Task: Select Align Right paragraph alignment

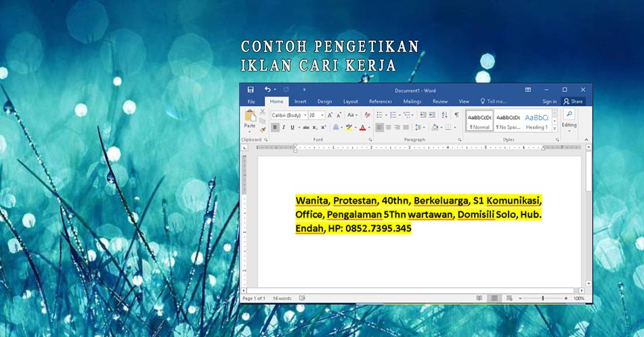Action: pyautogui.click(x=397, y=128)
